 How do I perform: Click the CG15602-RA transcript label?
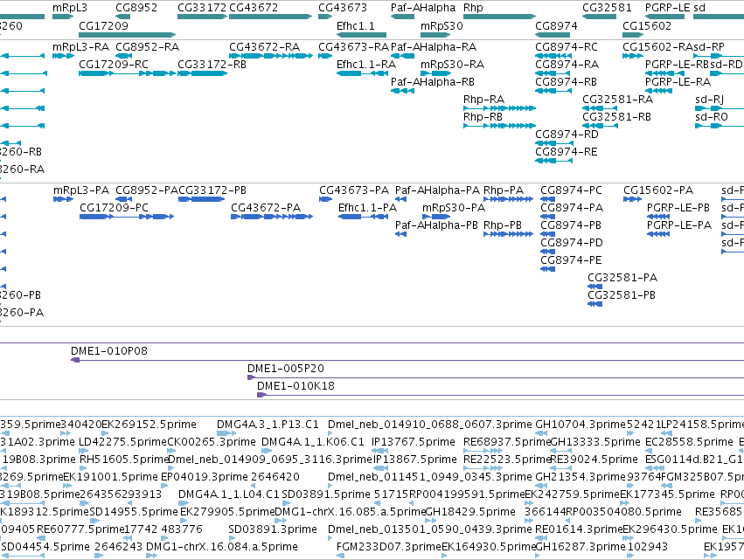point(657,47)
